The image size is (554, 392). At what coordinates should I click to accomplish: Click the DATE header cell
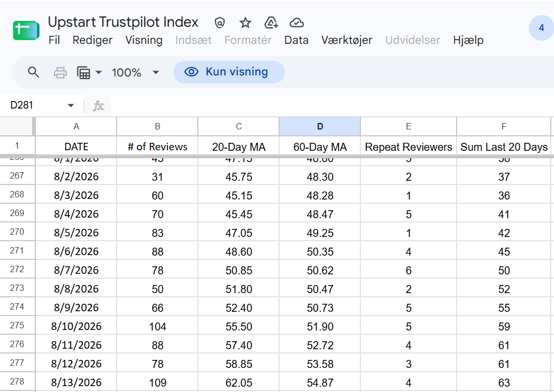tap(76, 147)
